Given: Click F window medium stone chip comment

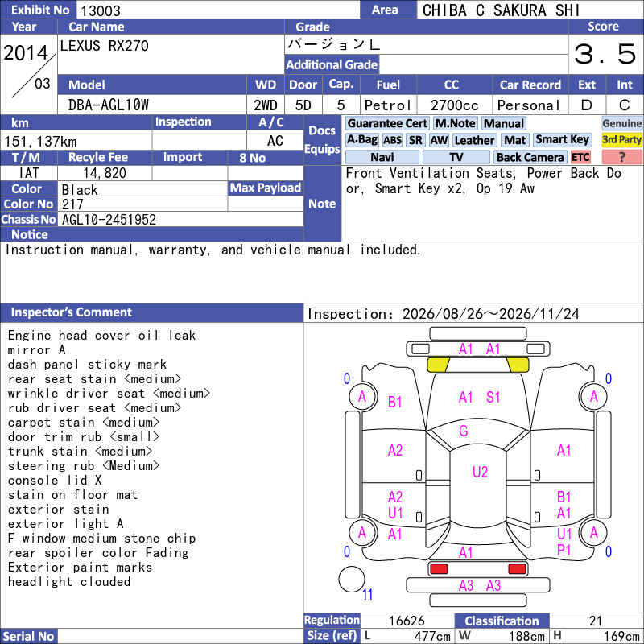Looking at the screenshot, I should (101, 538).
